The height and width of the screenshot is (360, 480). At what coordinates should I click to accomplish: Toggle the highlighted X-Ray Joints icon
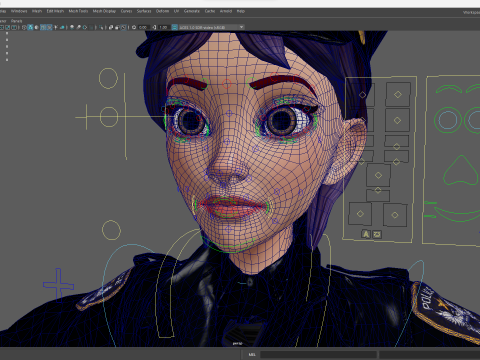(x=123, y=27)
